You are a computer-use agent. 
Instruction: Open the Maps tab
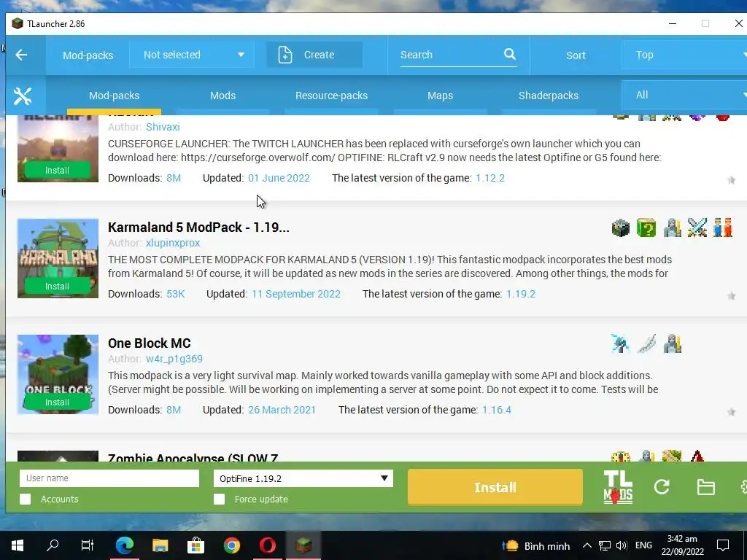(x=440, y=96)
